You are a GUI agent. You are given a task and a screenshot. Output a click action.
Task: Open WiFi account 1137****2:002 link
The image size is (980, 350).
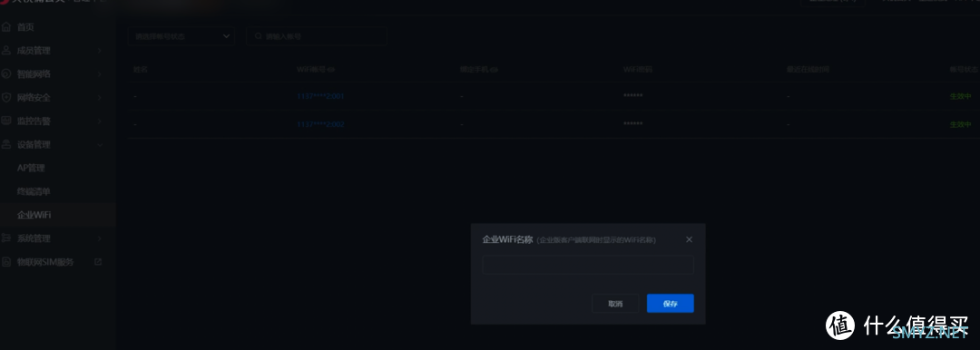click(x=320, y=124)
